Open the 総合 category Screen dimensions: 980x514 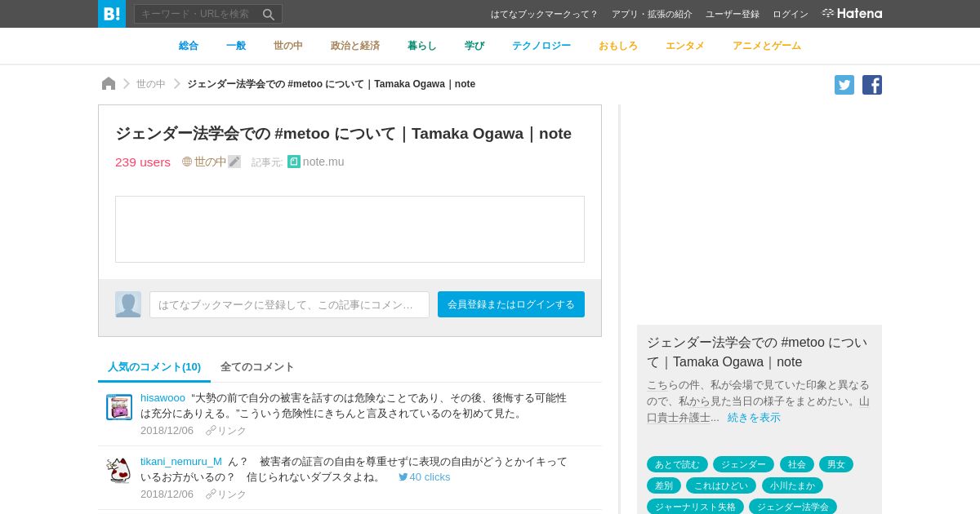coord(189,46)
